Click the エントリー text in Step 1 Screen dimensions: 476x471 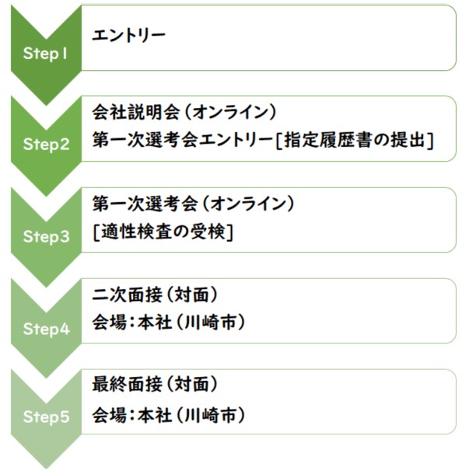coord(128,35)
